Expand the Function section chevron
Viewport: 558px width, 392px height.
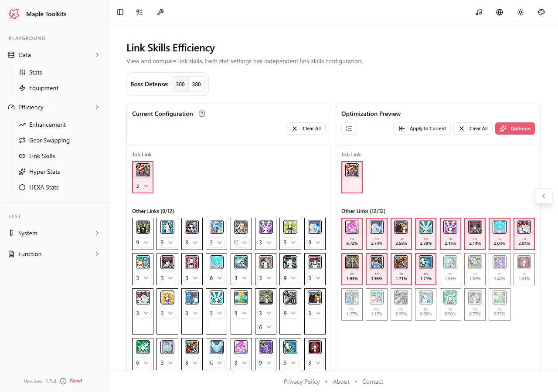[97, 254]
